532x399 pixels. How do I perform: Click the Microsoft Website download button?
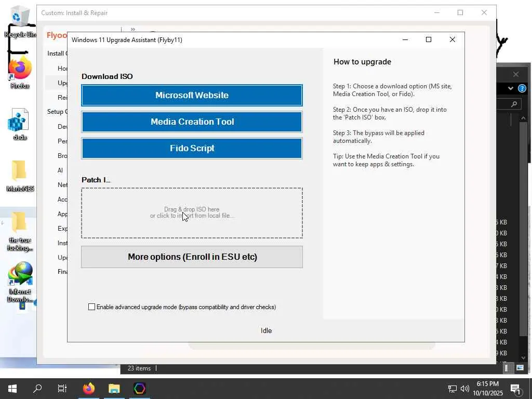(192, 96)
